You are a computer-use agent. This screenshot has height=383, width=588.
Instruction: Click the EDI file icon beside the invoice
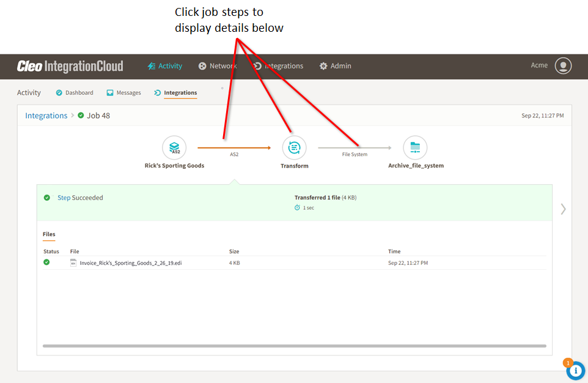pos(73,262)
